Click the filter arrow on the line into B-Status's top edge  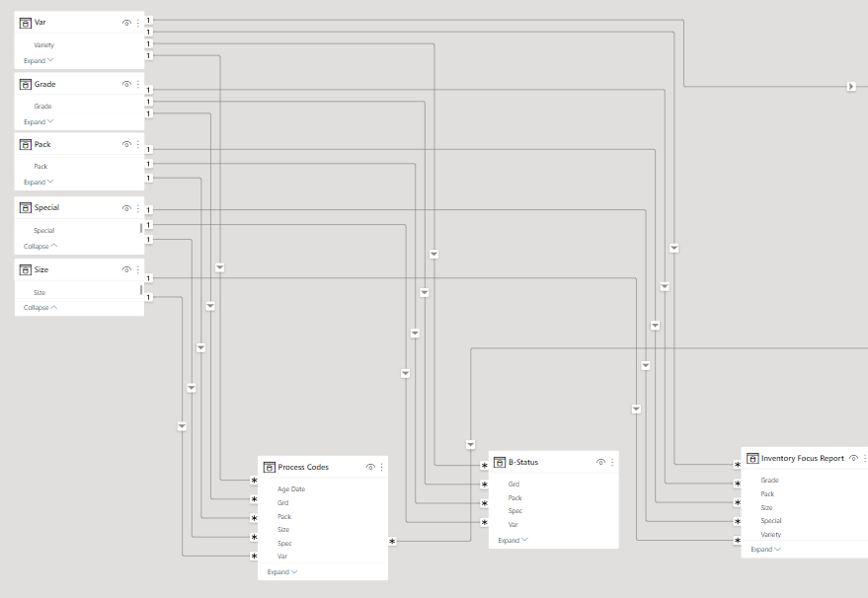pos(470,444)
